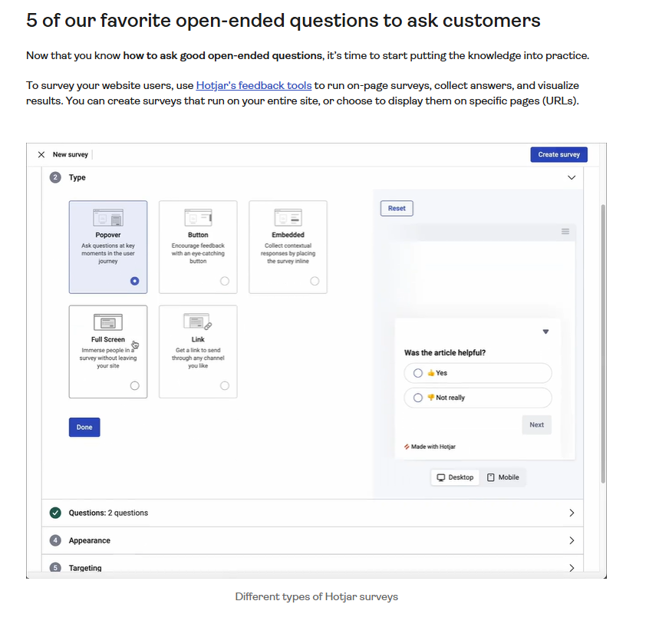Collapse the Type section chevron

571,177
